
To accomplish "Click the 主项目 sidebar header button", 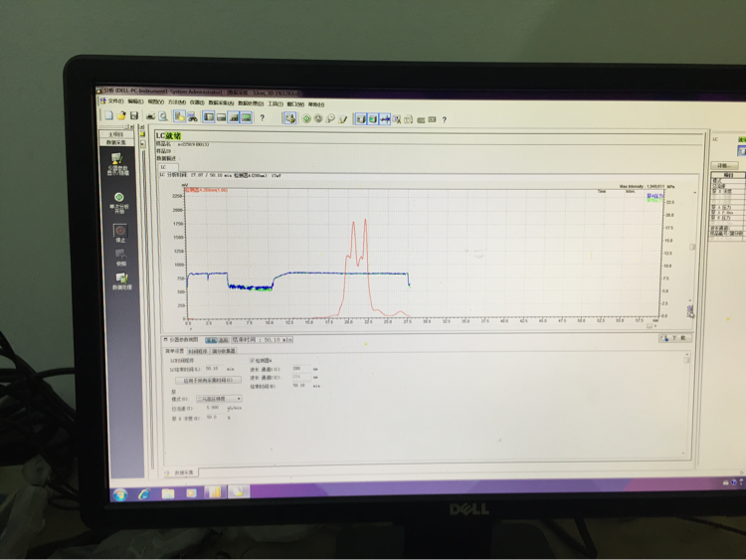I will point(115,134).
